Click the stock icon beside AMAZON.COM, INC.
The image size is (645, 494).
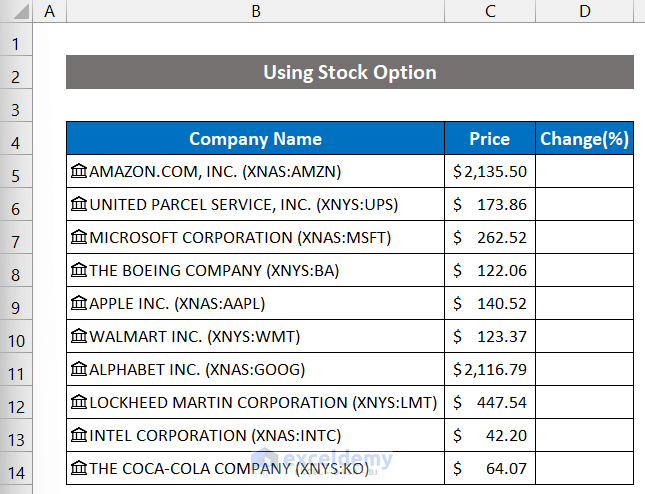pyautogui.click(x=79, y=171)
